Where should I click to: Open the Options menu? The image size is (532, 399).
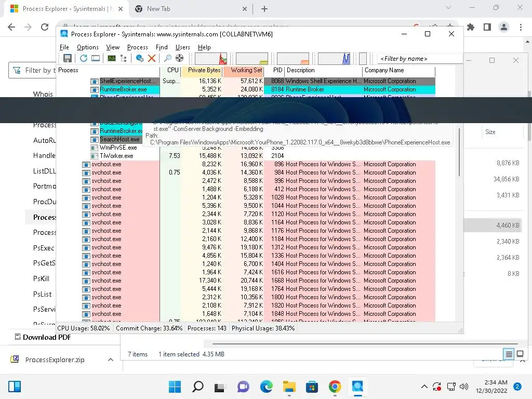[x=87, y=47]
